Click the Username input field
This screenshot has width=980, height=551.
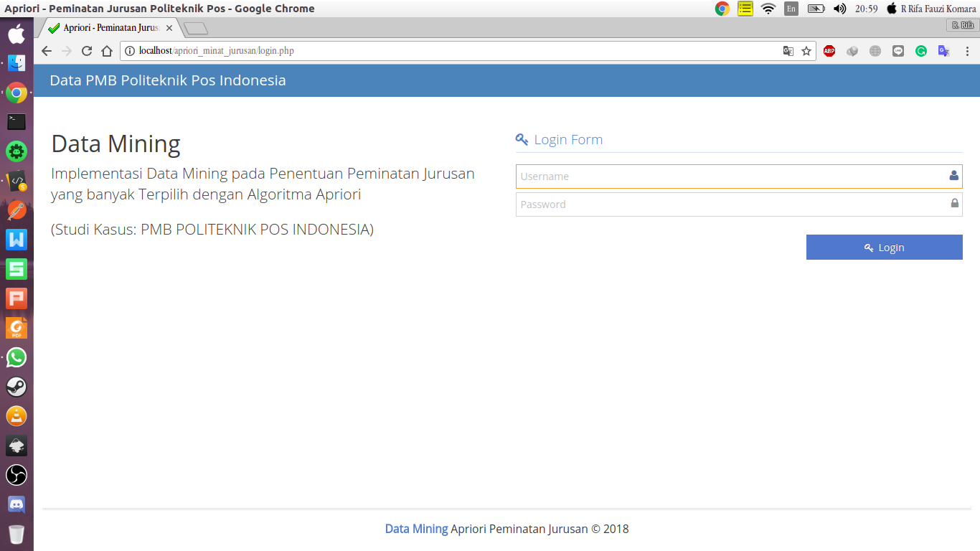pos(739,176)
